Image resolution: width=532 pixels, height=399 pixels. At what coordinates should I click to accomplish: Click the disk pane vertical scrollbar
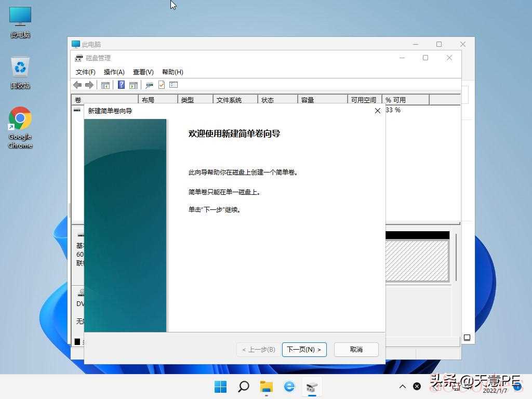pos(456,257)
